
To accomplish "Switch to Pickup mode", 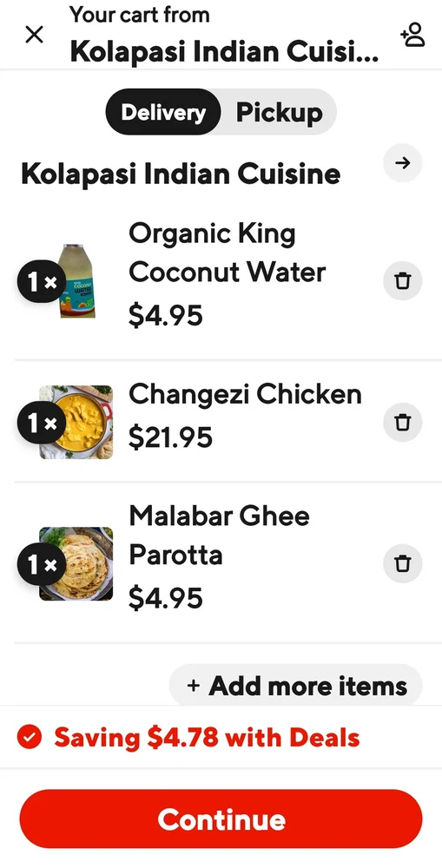I will [x=279, y=112].
